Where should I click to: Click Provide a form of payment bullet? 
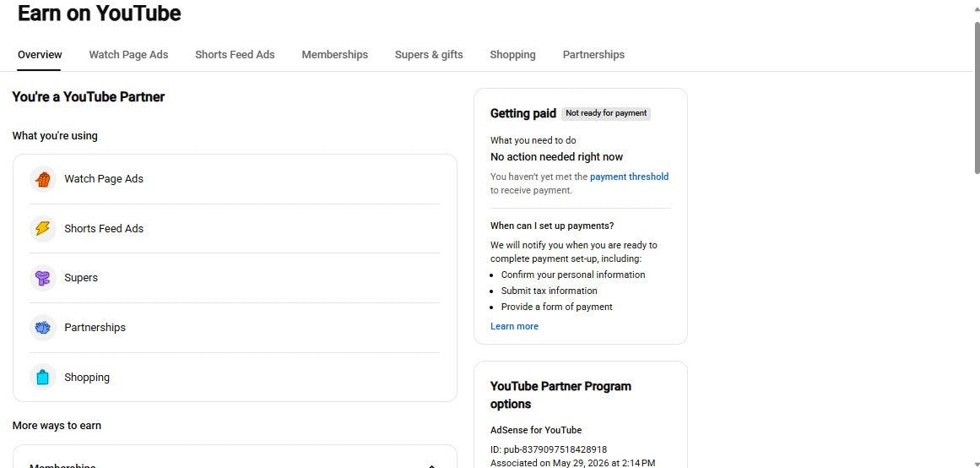pos(557,307)
